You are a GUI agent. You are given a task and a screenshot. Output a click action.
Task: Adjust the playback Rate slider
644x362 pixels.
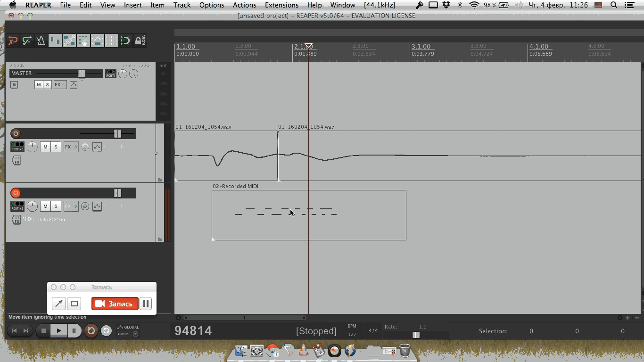416,335
